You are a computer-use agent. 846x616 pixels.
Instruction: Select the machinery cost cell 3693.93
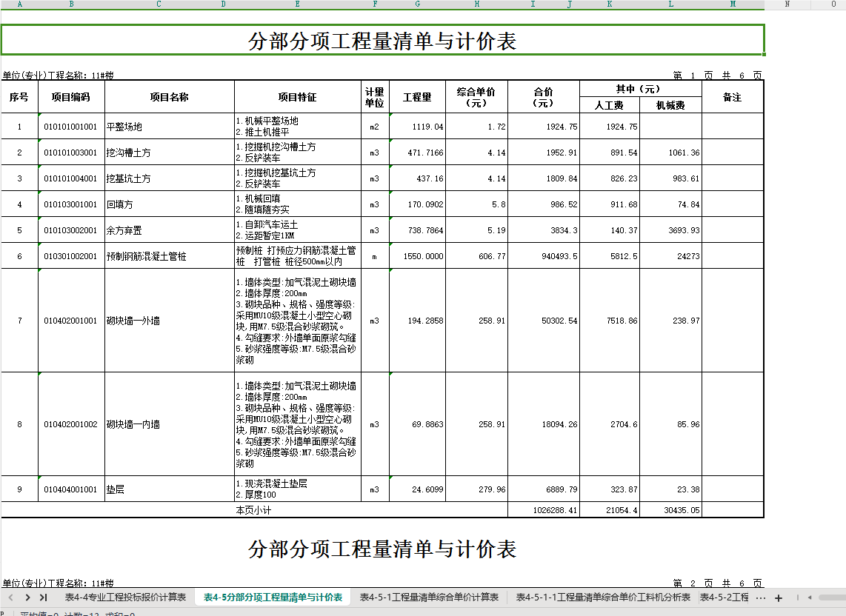tap(670, 230)
